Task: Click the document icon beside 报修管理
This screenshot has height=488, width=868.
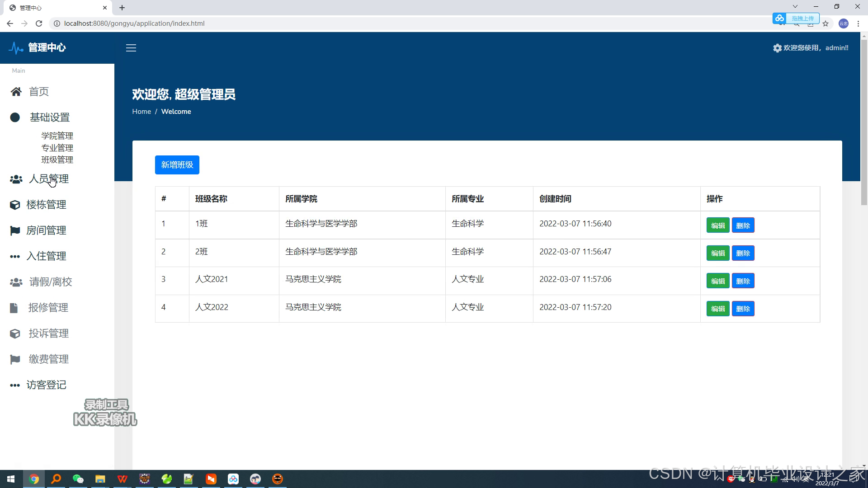Action: [x=14, y=308]
